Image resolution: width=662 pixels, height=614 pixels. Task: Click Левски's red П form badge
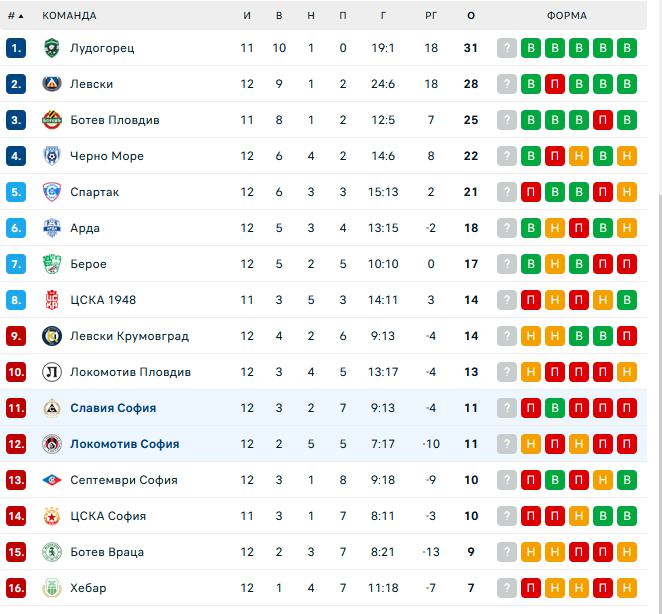(555, 84)
